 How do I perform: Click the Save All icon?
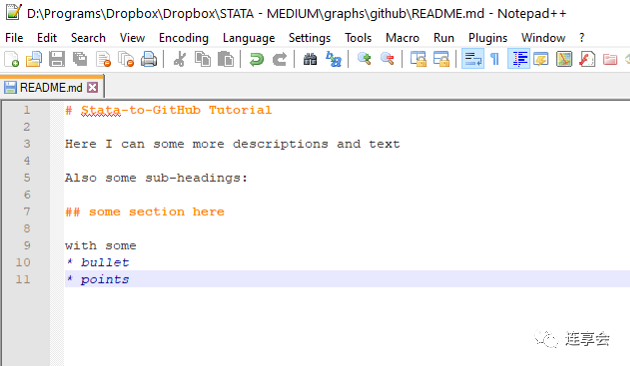point(80,59)
